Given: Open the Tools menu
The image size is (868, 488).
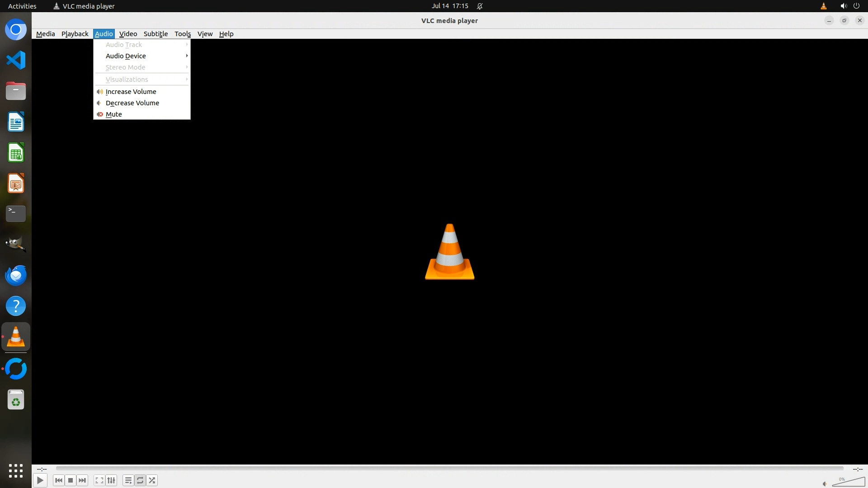Looking at the screenshot, I should click(x=183, y=34).
